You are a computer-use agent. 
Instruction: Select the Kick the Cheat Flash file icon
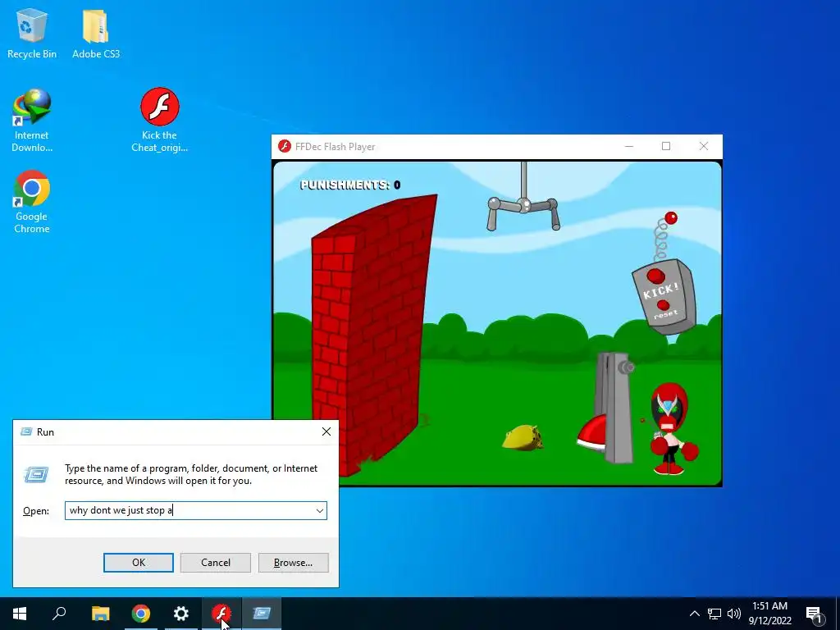click(160, 120)
